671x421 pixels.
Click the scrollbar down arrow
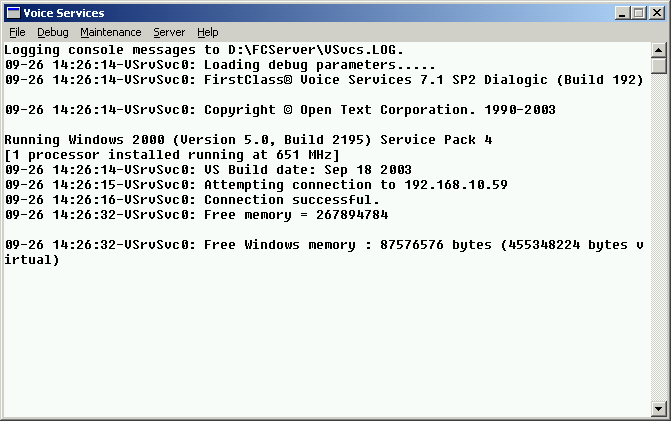tap(658, 408)
